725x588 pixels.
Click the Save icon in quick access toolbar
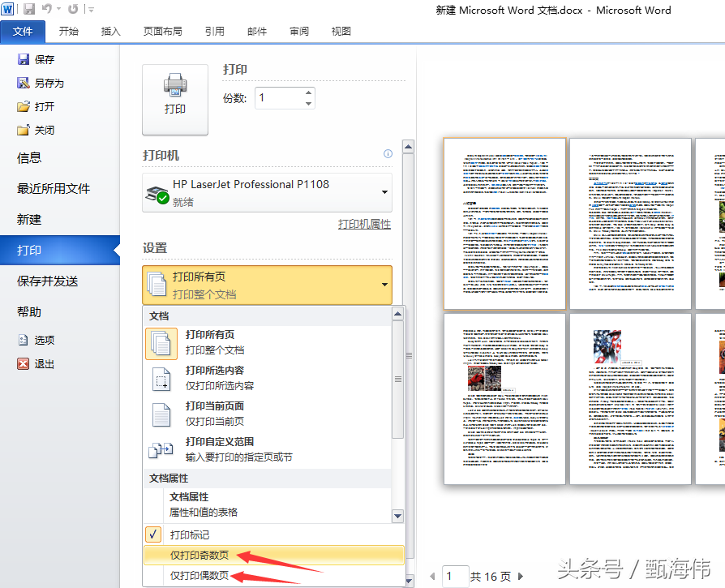pyautogui.click(x=29, y=9)
